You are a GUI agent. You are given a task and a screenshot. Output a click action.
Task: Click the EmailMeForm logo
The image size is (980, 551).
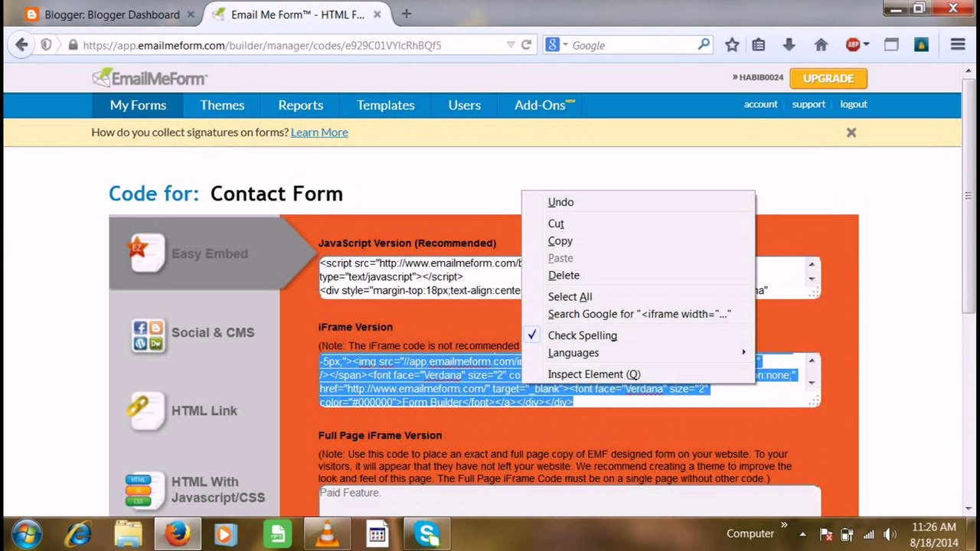tap(150, 77)
